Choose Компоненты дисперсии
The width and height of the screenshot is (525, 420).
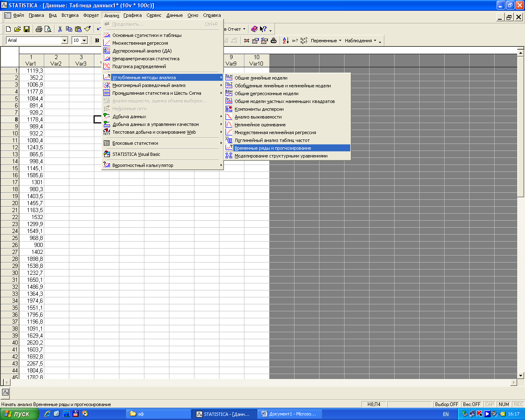pos(287,109)
